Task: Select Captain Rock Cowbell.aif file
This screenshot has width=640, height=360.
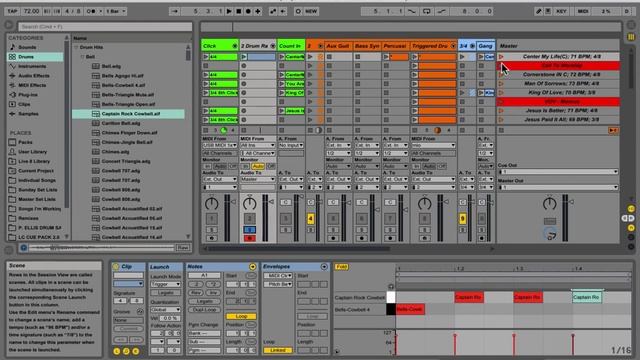Action: click(x=131, y=114)
